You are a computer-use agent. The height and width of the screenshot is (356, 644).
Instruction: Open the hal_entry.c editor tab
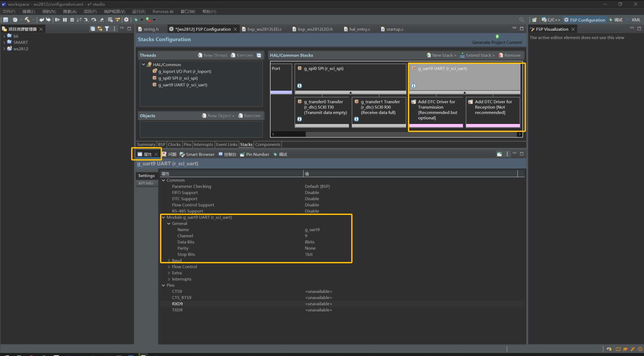357,29
